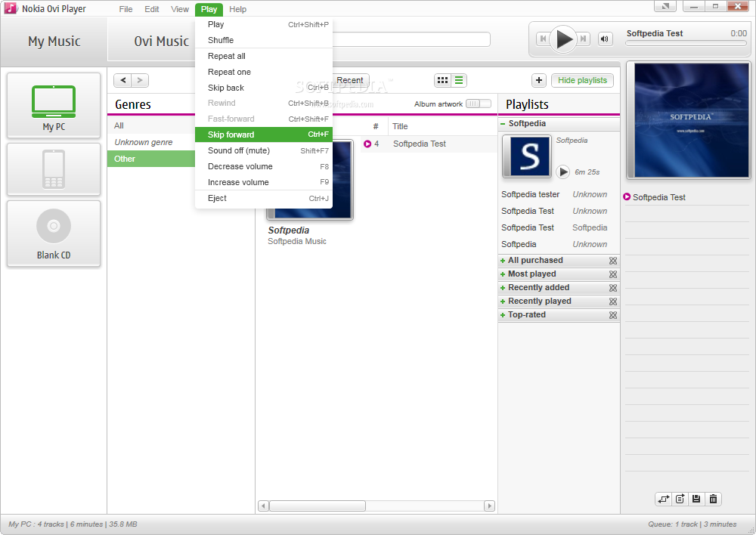Select Sound off (mute) menu entry

click(x=264, y=150)
